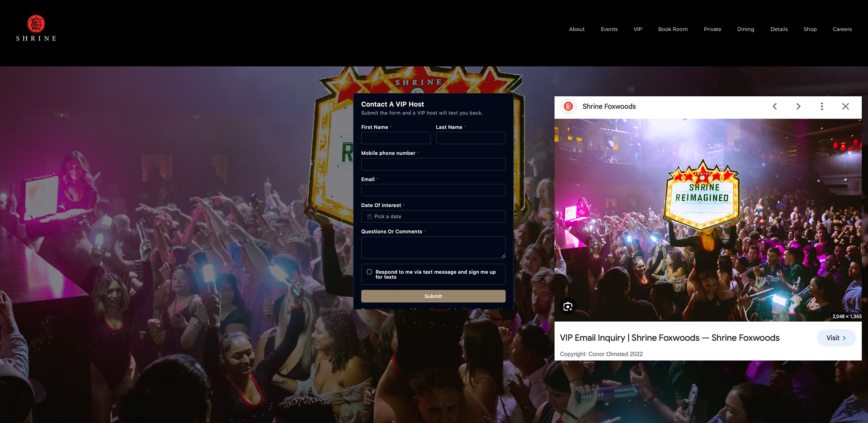The image size is (868, 423).
Task: Open the Careers page
Action: point(842,29)
